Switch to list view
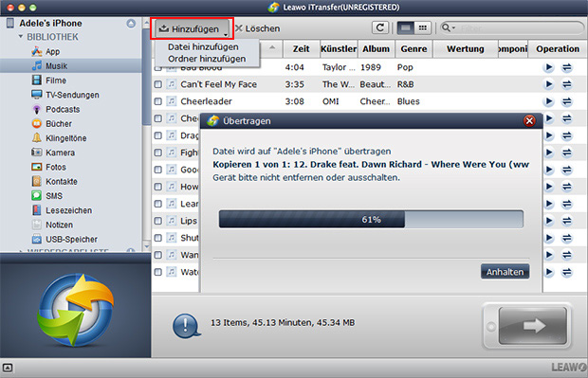 [x=405, y=27]
